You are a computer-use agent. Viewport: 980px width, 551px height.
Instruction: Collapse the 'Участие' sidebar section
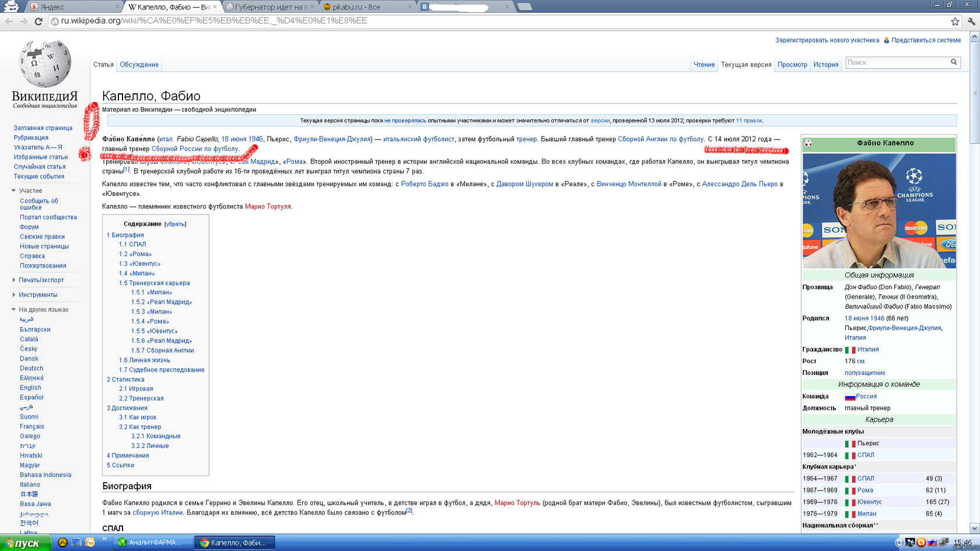point(13,191)
